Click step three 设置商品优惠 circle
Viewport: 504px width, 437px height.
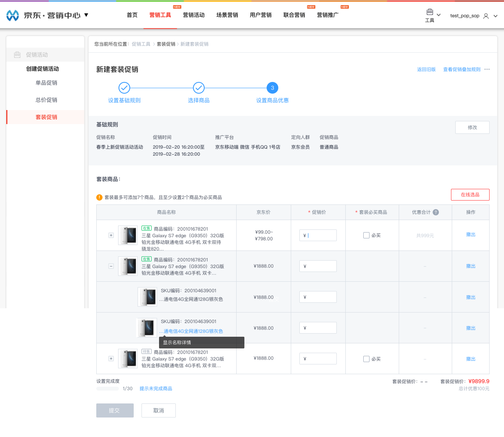click(x=272, y=88)
